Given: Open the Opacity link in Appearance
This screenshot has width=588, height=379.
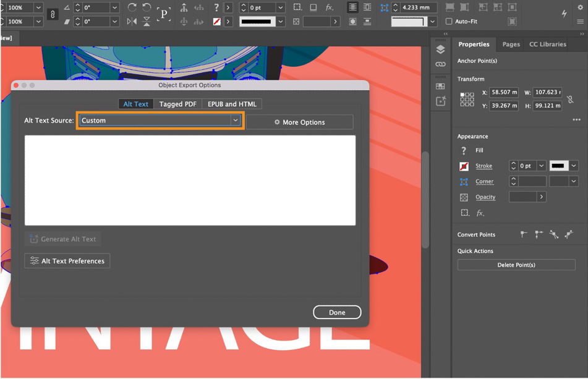Looking at the screenshot, I should 485,197.
